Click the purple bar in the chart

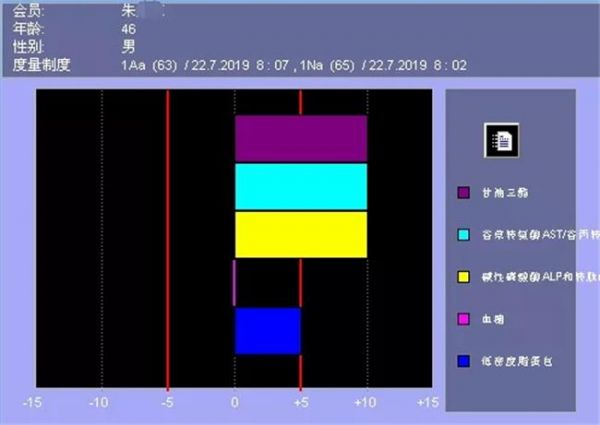click(300, 138)
